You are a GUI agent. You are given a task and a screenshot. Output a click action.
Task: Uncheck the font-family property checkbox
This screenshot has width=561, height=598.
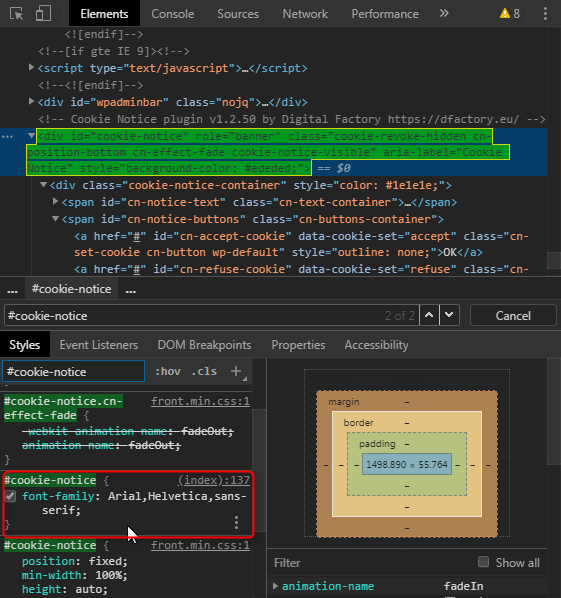pos(10,496)
